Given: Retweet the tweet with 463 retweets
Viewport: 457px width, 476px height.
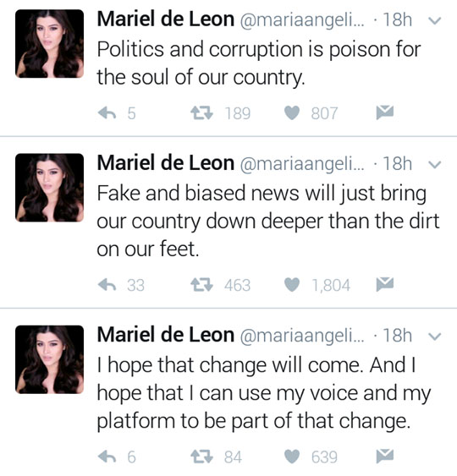Looking at the screenshot, I should tap(201, 285).
